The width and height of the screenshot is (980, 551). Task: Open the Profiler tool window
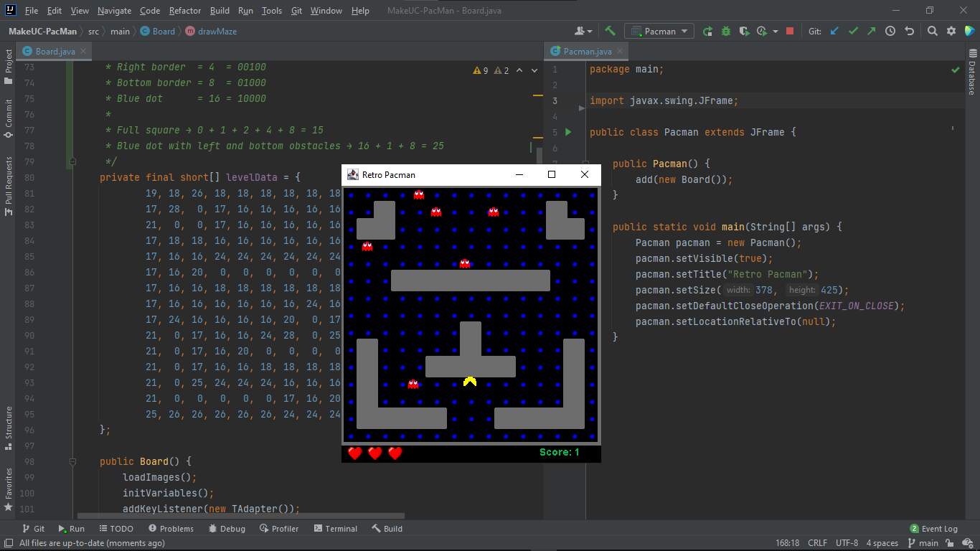click(x=278, y=529)
